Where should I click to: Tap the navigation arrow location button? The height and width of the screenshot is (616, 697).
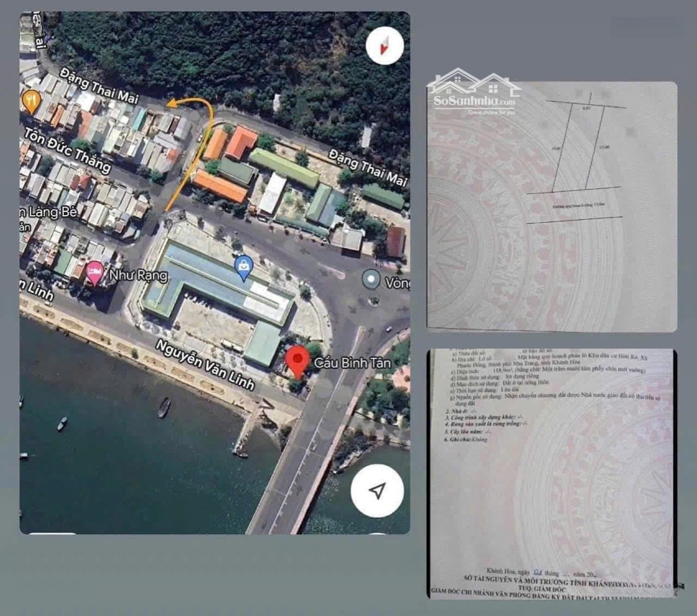pos(378,491)
